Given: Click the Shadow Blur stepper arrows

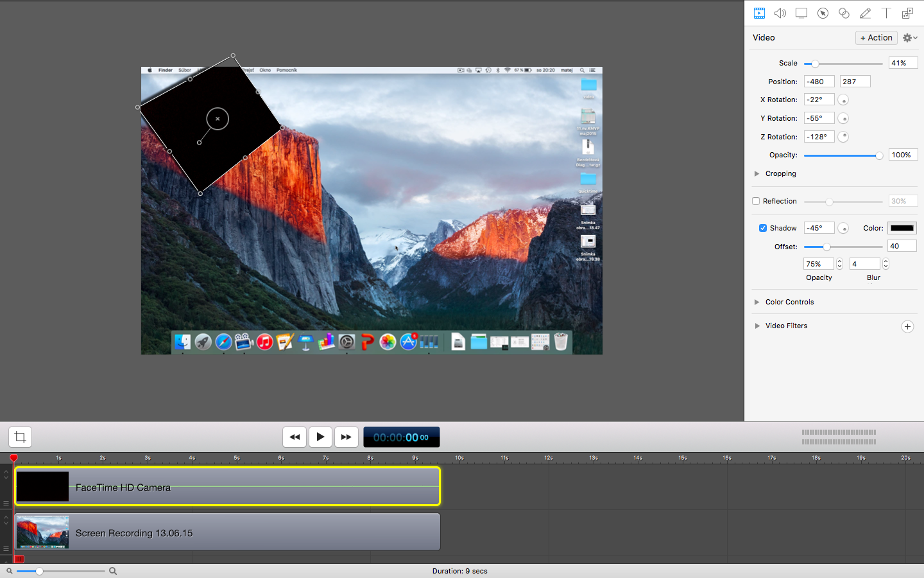Looking at the screenshot, I should click(886, 264).
